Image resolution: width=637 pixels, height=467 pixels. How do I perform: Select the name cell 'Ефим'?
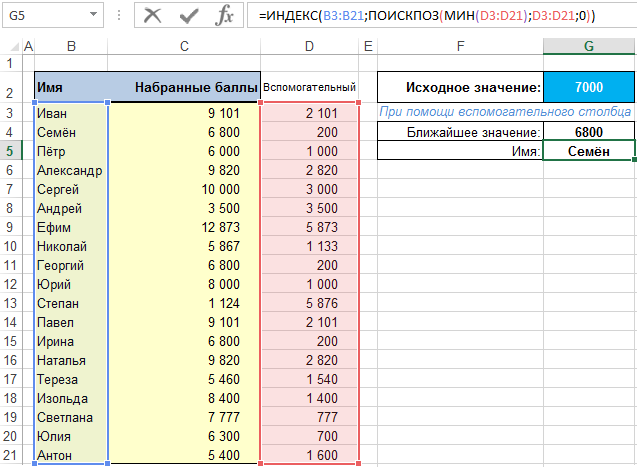(x=71, y=227)
